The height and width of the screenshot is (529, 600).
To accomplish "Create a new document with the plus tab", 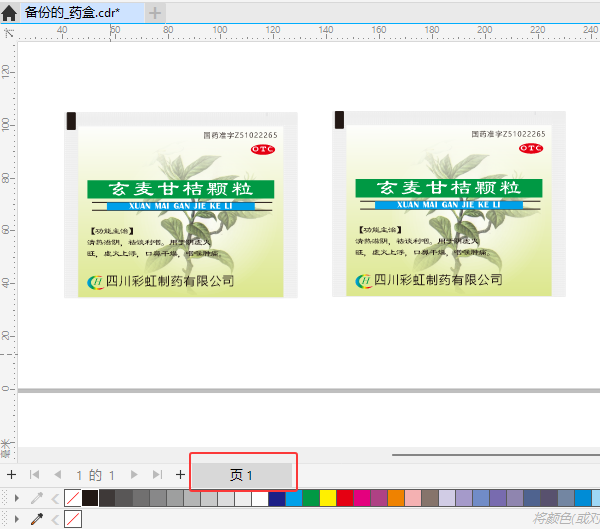I will (x=155, y=13).
